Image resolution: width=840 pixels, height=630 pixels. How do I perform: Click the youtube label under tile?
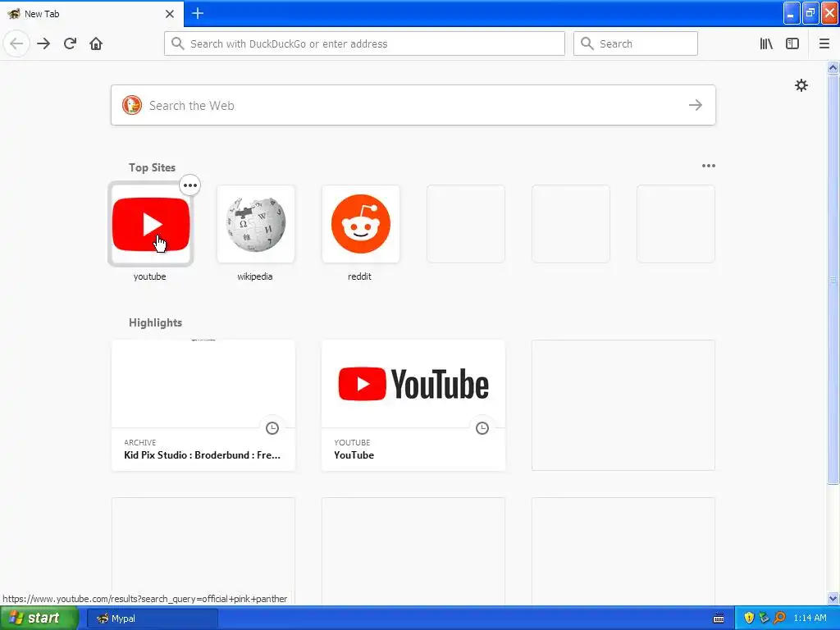coord(149,276)
